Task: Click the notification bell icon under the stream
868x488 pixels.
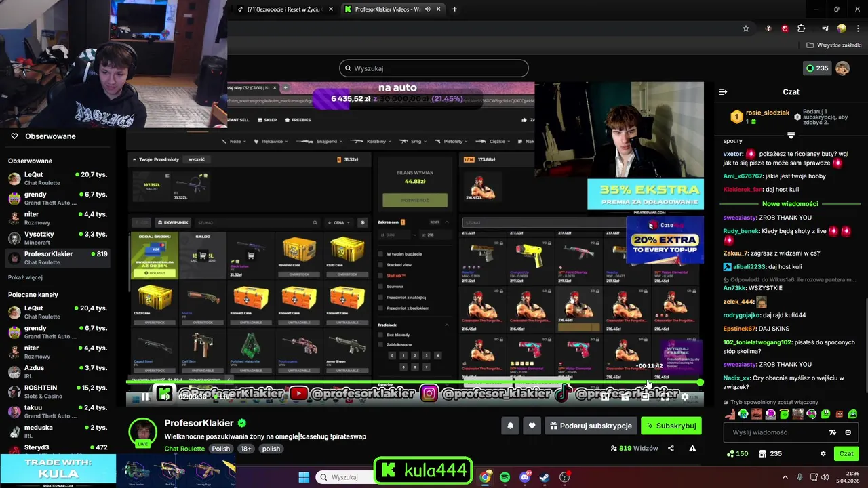Action: [510, 426]
